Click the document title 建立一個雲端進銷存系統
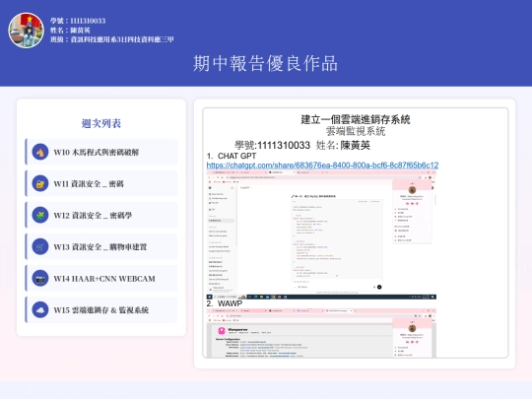This screenshot has width=532, height=399. click(356, 119)
